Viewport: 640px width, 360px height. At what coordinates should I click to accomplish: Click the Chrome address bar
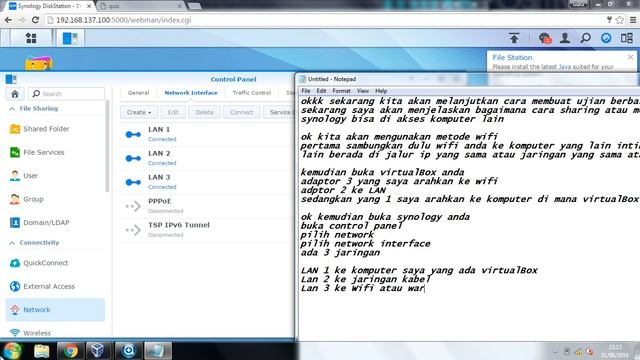click(x=323, y=20)
